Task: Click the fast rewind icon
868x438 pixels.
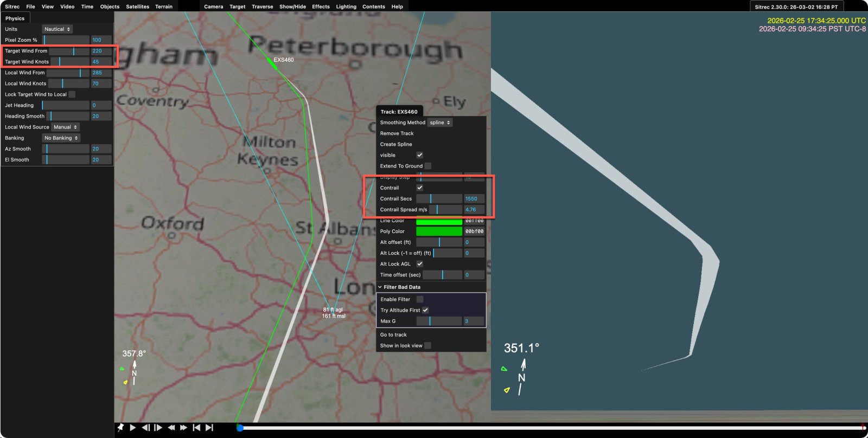Action: pyautogui.click(x=171, y=428)
